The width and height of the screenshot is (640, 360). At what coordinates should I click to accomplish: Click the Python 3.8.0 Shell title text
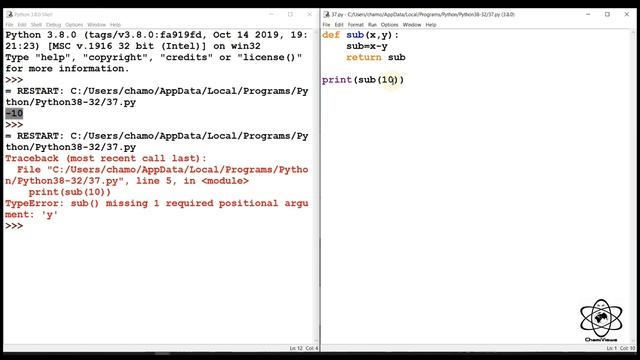tap(33, 14)
